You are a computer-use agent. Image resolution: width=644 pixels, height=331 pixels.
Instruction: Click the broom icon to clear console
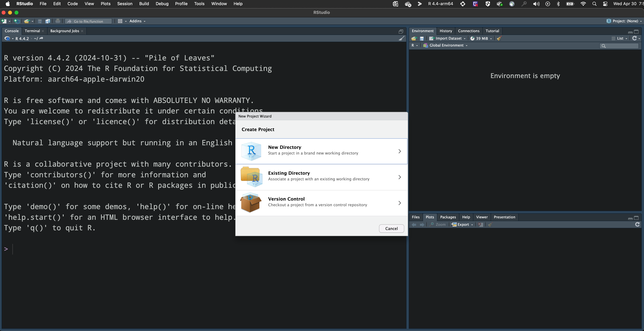pyautogui.click(x=401, y=38)
